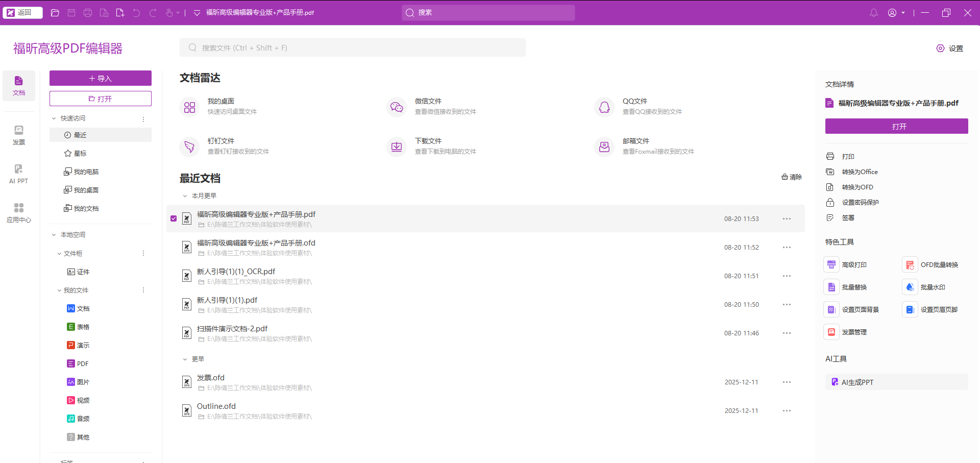Collapse the 我的文件 tree node
Image resolution: width=980 pixels, height=463 pixels.
click(x=59, y=290)
